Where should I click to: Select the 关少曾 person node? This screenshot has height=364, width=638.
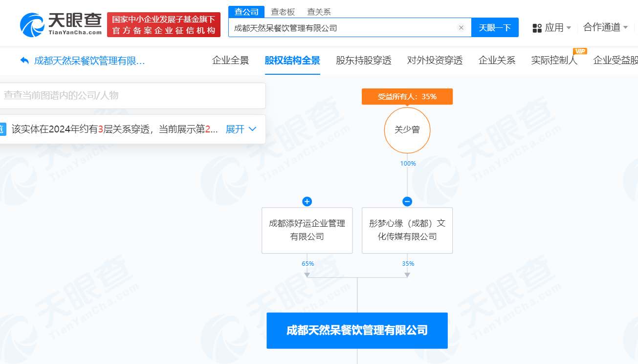click(x=407, y=130)
